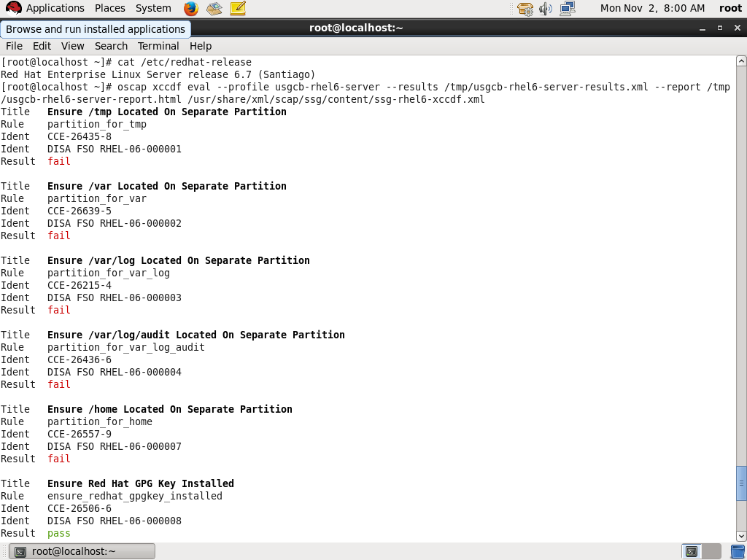Viewport: 747px width, 560px height.
Task: Switch to first workspace in switcher
Action: [692, 551]
